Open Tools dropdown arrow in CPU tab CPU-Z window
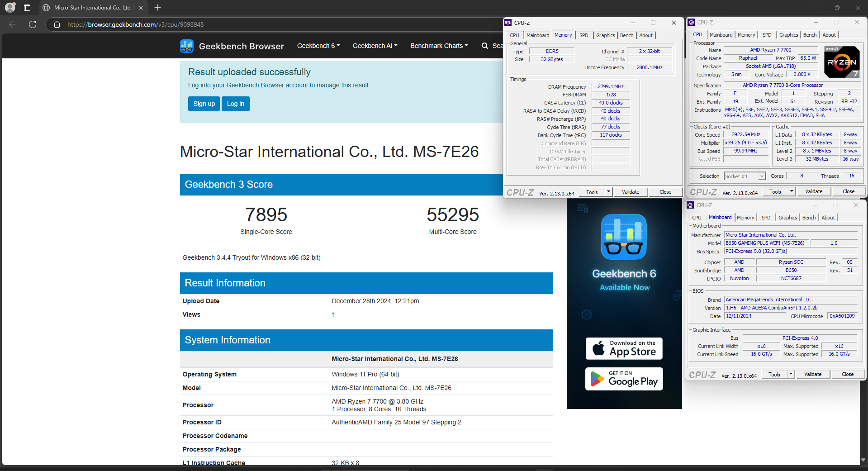The width and height of the screenshot is (868, 471). coord(792,191)
